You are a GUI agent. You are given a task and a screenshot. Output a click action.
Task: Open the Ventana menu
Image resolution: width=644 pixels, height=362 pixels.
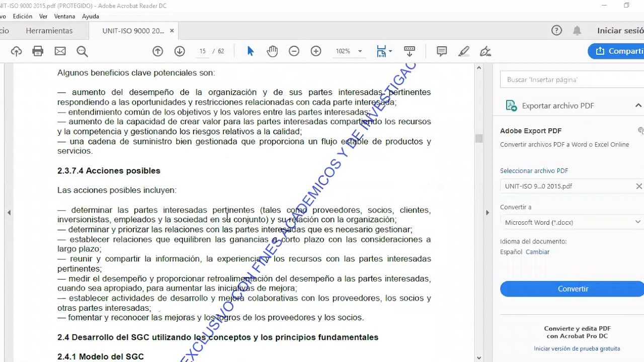(64, 16)
